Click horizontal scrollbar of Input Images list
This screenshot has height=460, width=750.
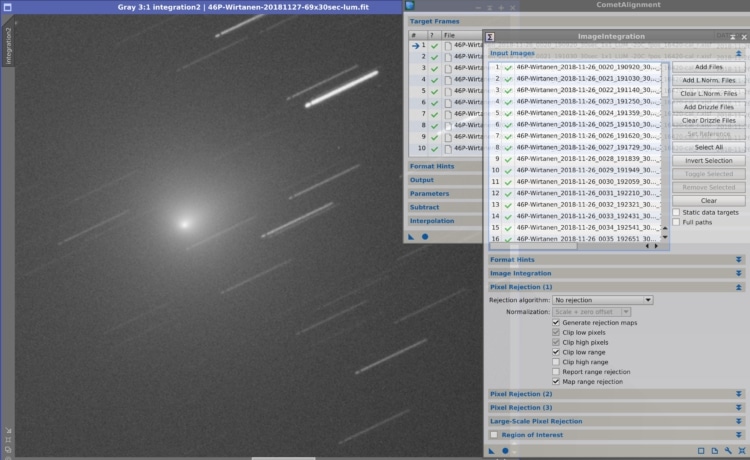pyautogui.click(x=534, y=246)
